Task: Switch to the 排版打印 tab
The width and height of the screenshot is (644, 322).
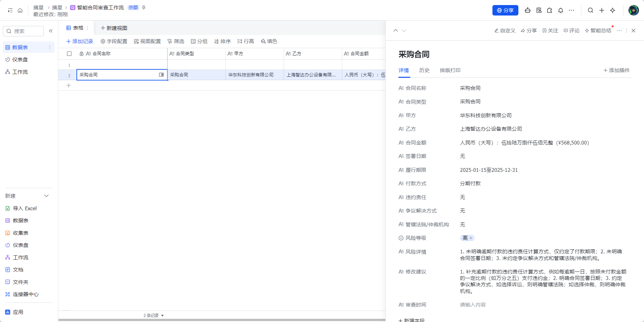Action: [x=450, y=70]
